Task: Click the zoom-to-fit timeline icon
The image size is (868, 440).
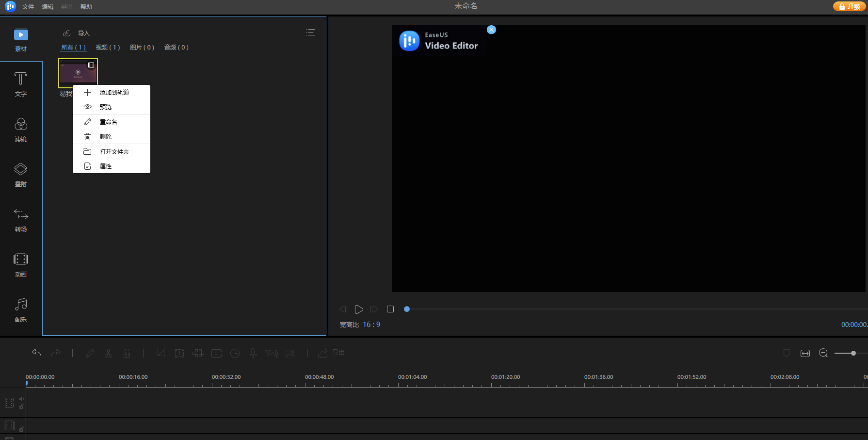Action: (805, 353)
